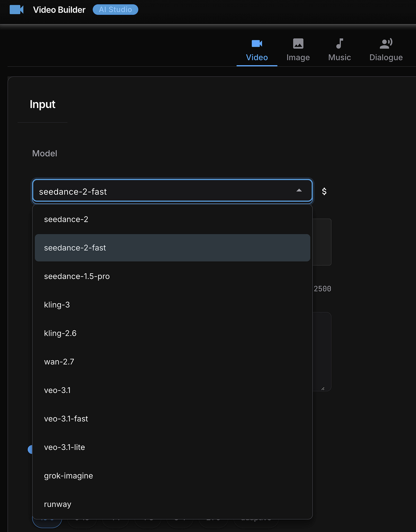Click the 2500 character limit counter
The width and height of the screenshot is (416, 532).
click(322, 289)
